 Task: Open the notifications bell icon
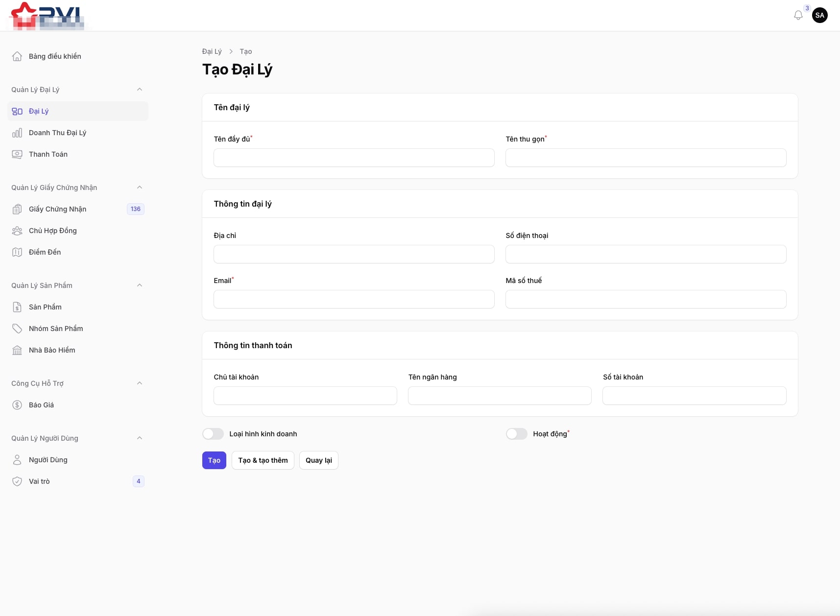[x=798, y=15]
